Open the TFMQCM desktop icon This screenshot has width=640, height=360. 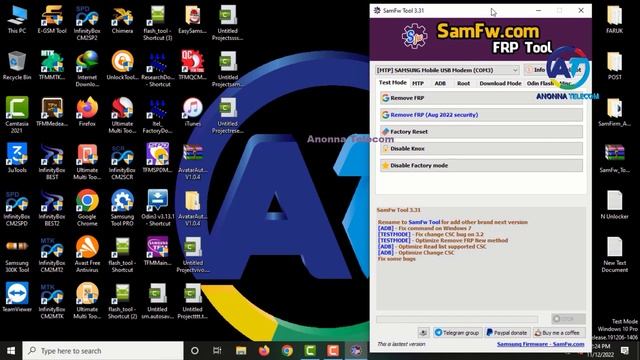coord(192,66)
